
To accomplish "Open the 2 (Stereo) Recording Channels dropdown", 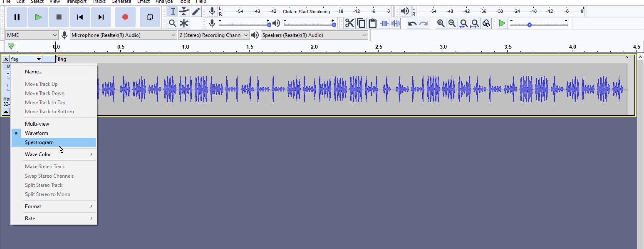I will (213, 35).
